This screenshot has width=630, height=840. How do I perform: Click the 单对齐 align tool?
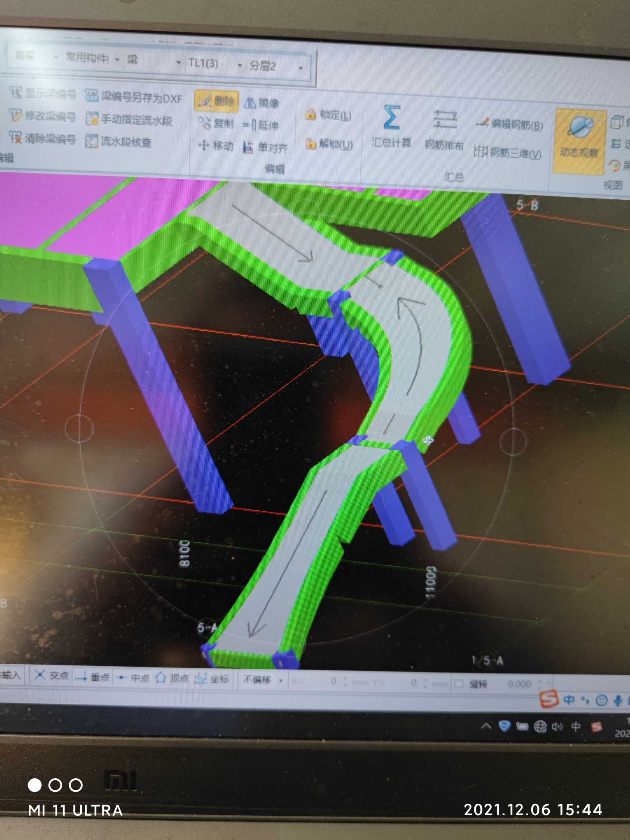tap(265, 147)
